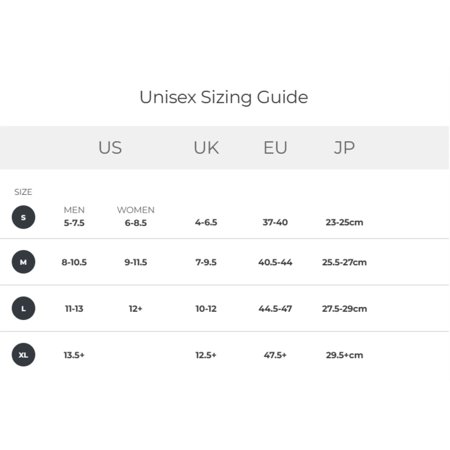450x450 pixels.
Task: Click the Unisex Sizing Guide title
Action: point(224,97)
